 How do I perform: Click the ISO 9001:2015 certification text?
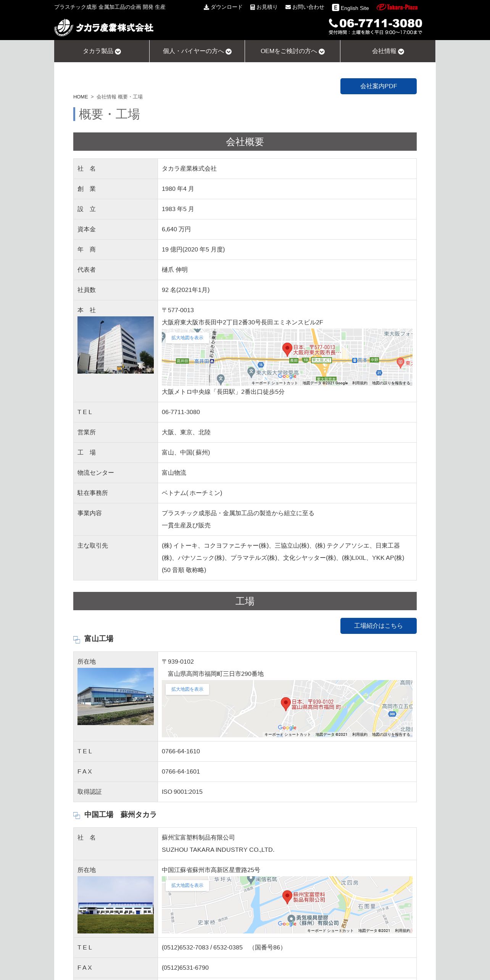tap(182, 792)
